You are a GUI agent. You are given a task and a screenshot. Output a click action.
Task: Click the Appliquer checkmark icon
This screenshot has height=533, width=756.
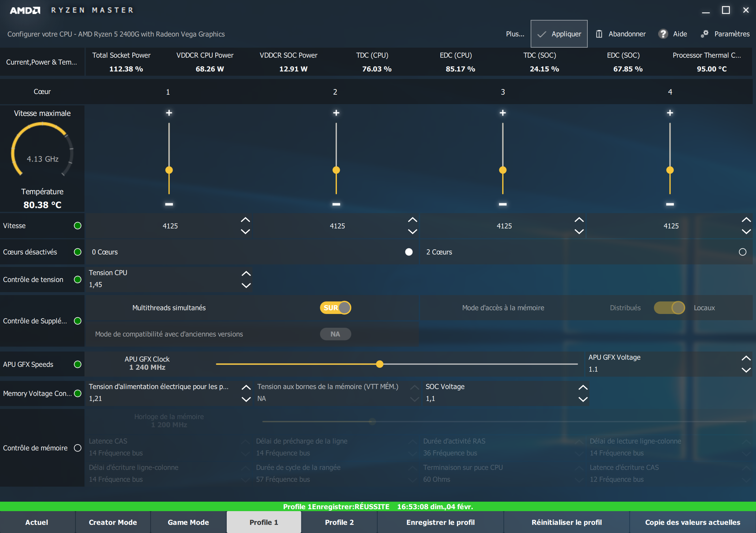click(x=542, y=34)
